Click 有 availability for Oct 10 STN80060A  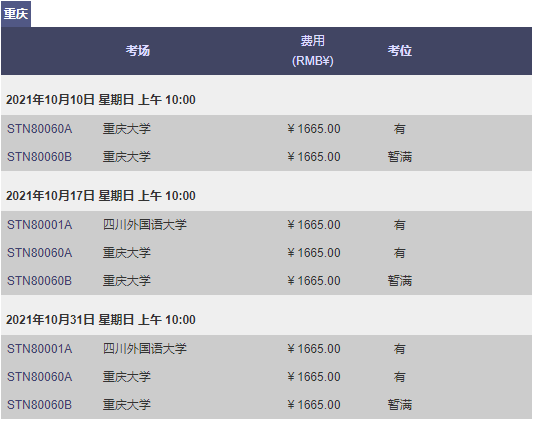click(400, 129)
